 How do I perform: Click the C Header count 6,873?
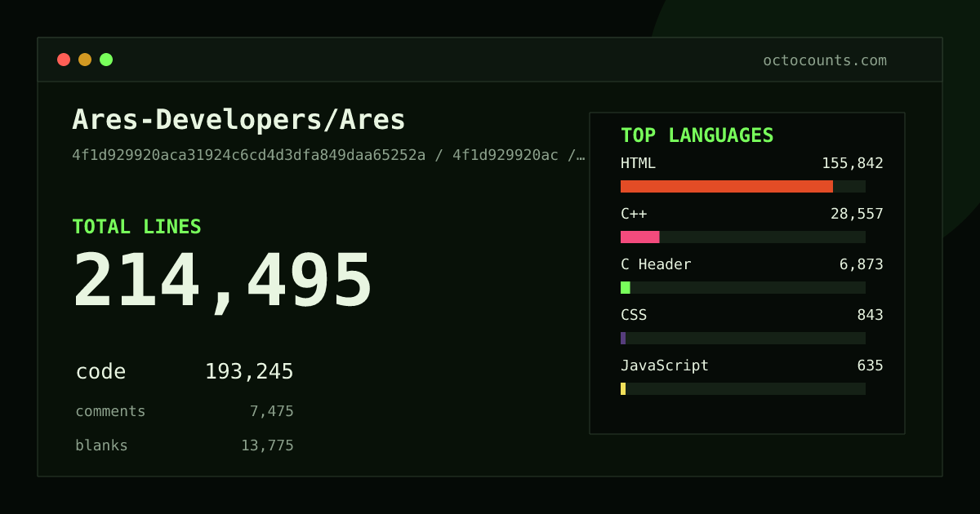(x=862, y=264)
